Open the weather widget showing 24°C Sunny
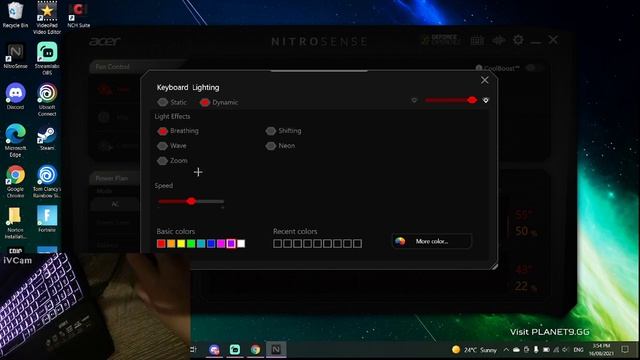 pos(474,350)
